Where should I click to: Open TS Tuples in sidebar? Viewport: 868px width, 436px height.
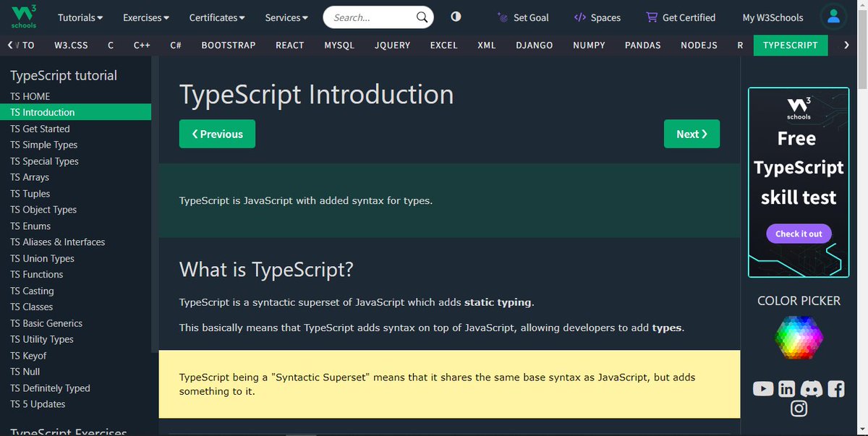[75, 194]
